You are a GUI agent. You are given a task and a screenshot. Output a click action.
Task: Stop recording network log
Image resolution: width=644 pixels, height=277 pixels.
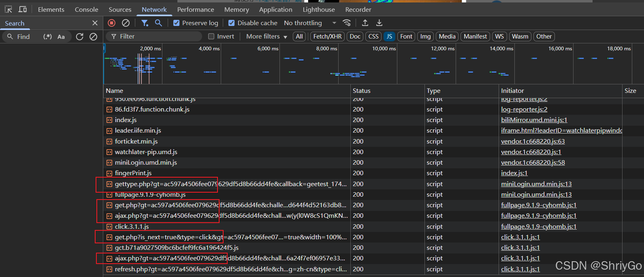click(x=112, y=23)
